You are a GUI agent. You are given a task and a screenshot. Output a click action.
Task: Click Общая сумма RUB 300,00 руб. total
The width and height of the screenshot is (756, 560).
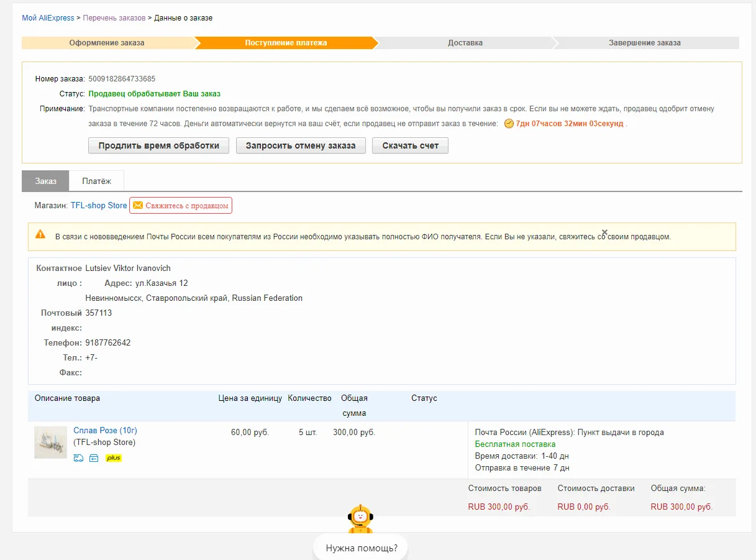pos(681,507)
